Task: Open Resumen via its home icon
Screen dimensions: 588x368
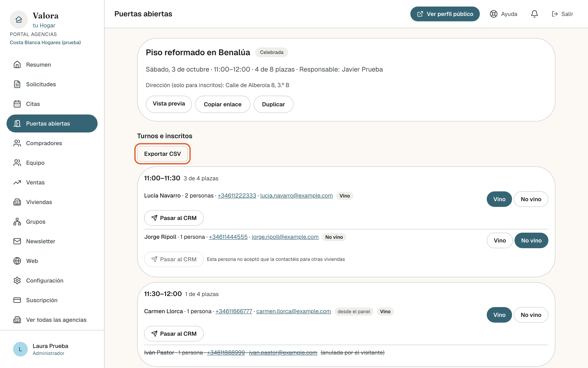Action: 17,64
